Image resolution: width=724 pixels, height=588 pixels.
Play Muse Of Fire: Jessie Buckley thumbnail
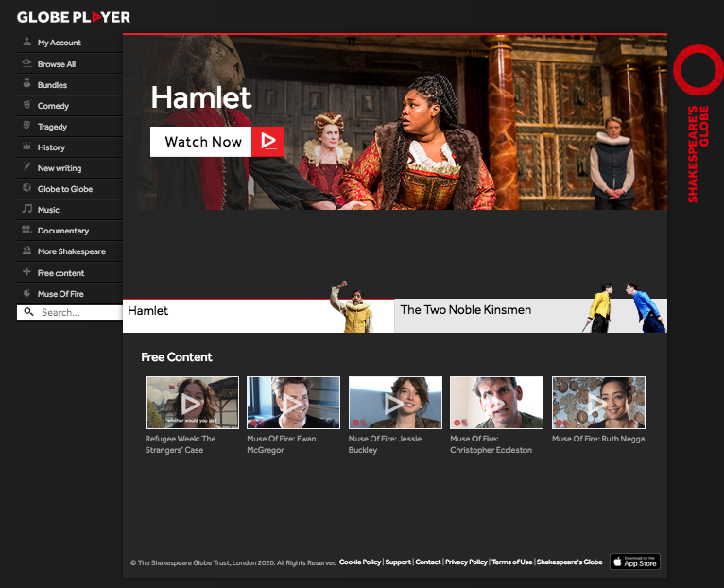click(x=395, y=403)
